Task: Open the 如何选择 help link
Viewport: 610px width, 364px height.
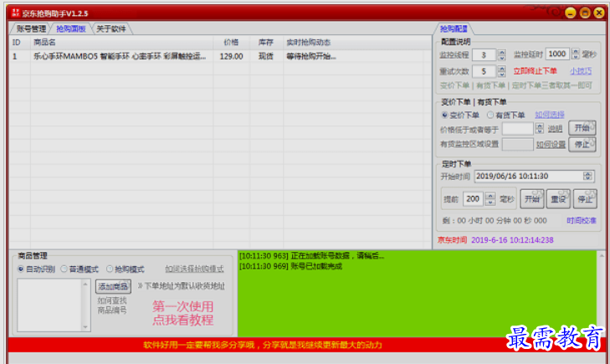Action: [549, 115]
